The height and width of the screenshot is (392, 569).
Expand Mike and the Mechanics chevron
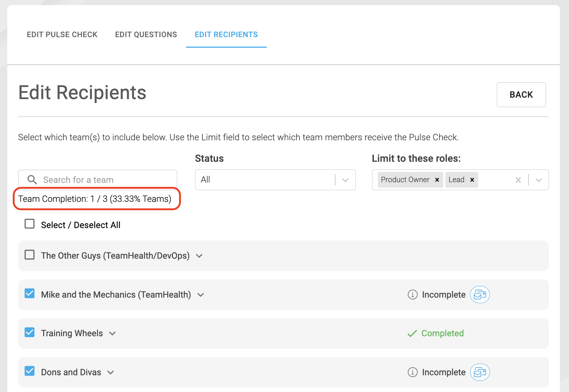pos(201,295)
